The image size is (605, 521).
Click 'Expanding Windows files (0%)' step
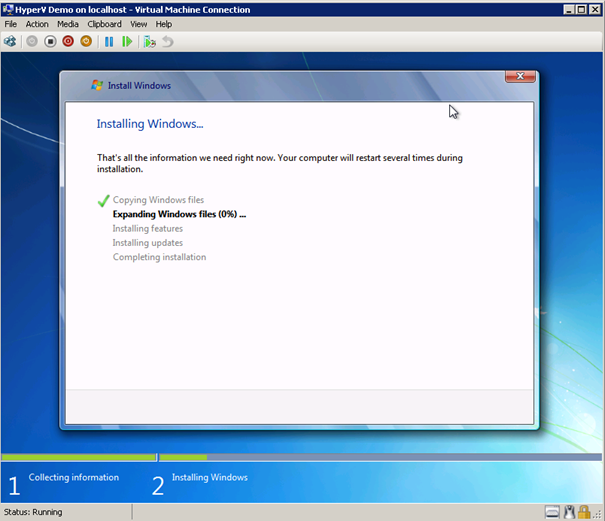click(179, 214)
